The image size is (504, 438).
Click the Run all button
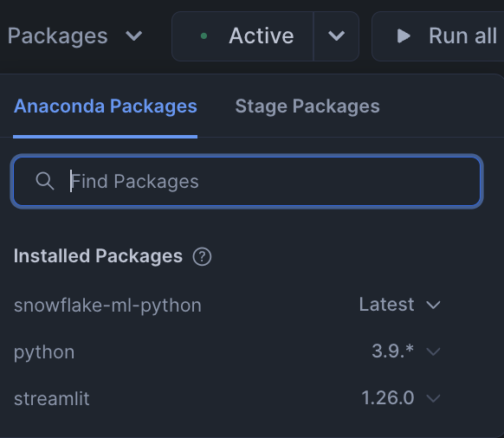point(438,36)
